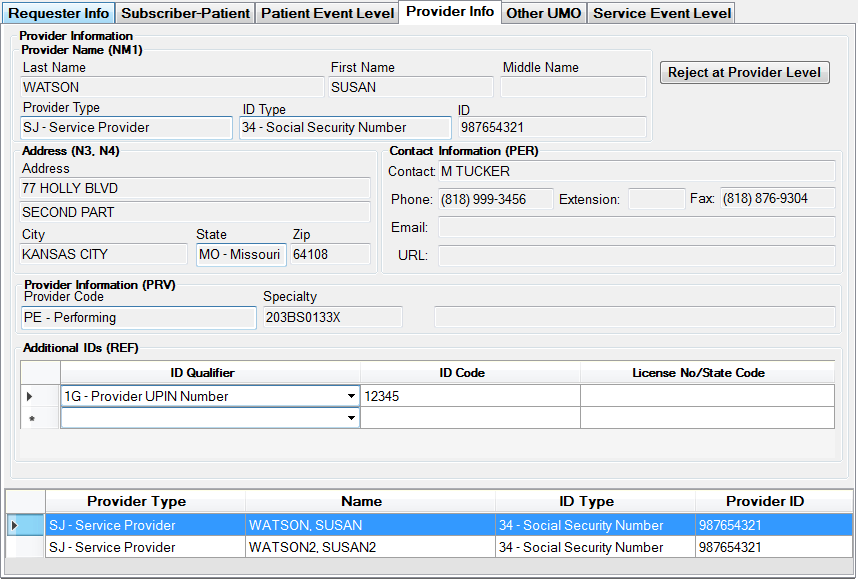Open the Service Event Level tab
This screenshot has width=858, height=579.
(x=662, y=13)
